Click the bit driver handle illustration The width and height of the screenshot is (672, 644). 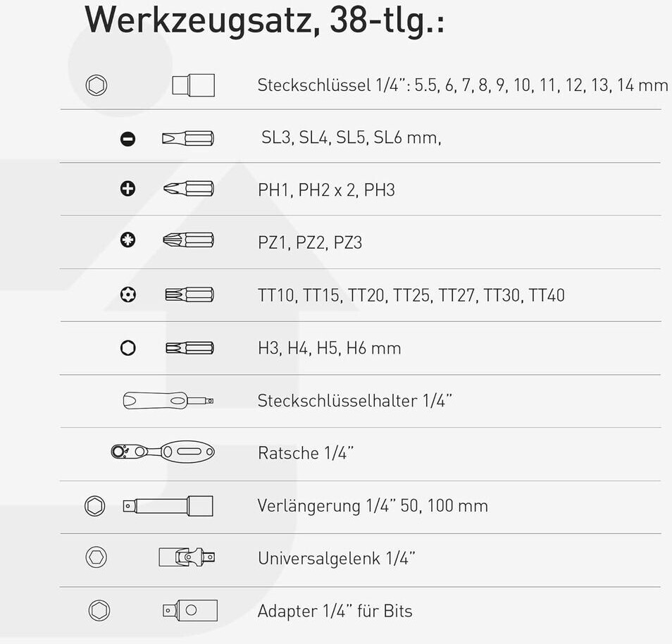coord(168,400)
